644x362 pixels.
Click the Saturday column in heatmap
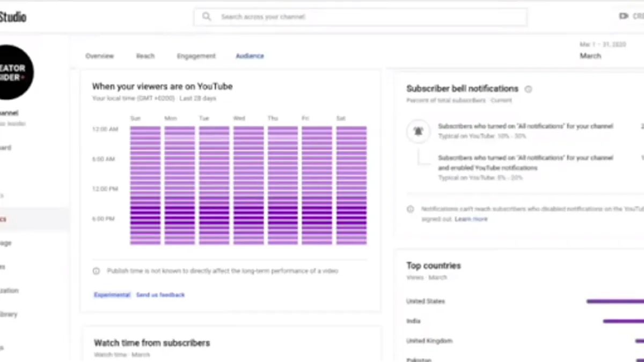click(x=352, y=186)
